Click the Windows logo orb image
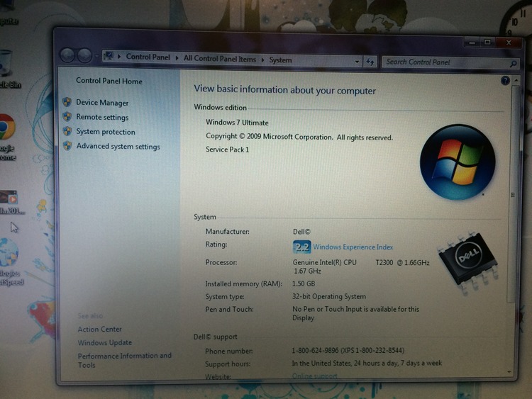This screenshot has height=399, width=532. coord(458,162)
